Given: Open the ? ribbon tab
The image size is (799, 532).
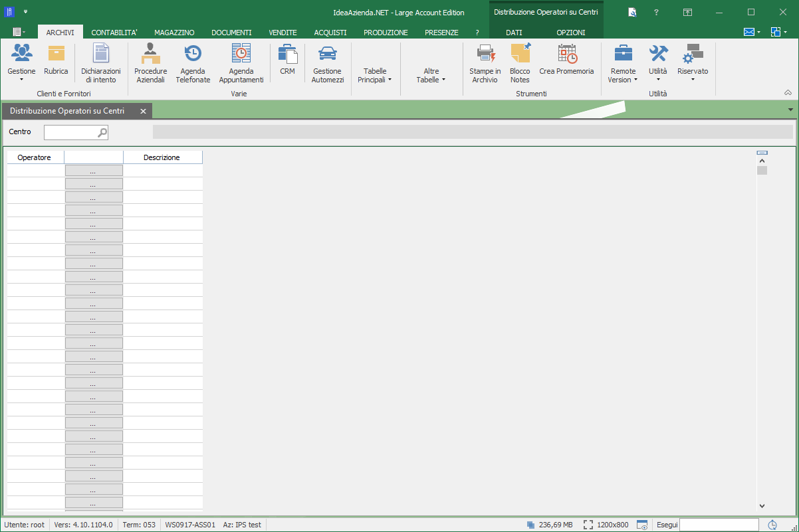Looking at the screenshot, I should pyautogui.click(x=477, y=32).
